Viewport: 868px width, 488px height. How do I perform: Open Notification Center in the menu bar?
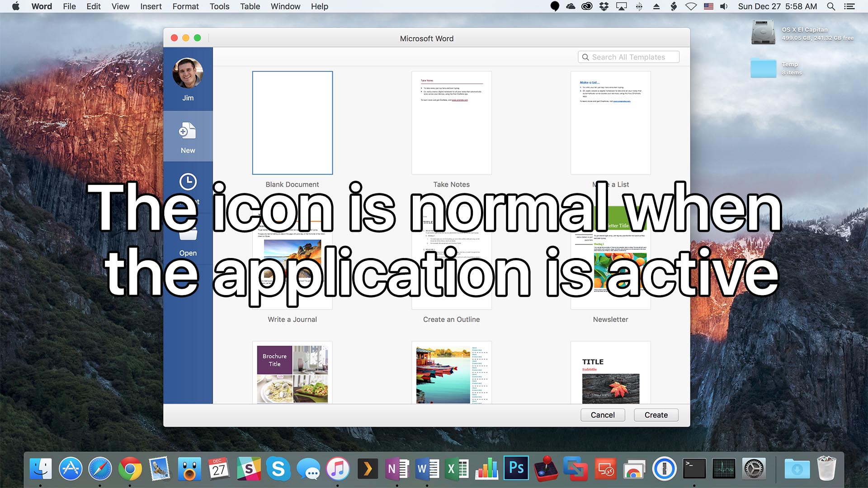click(x=849, y=6)
